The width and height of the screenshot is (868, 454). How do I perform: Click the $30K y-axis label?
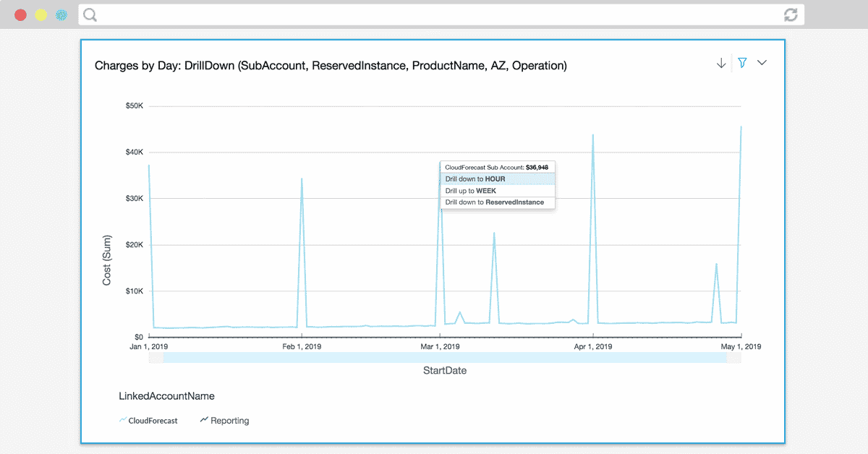(x=135, y=199)
